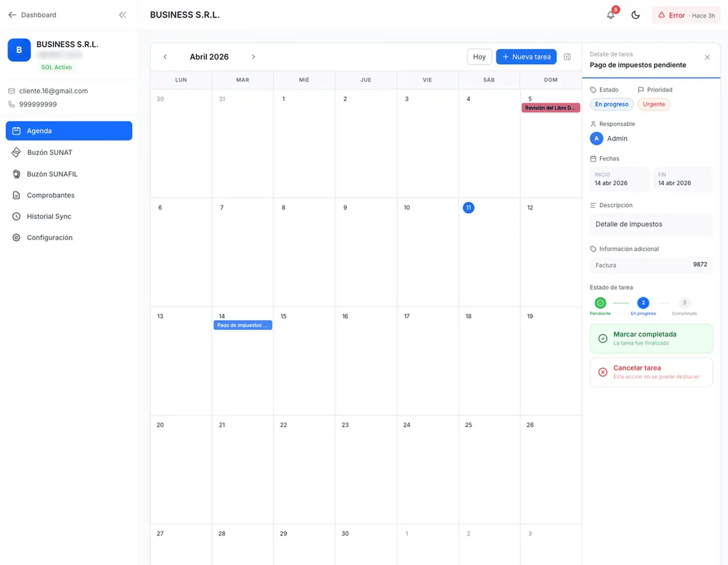
Task: Open Configuración via the gear icon
Action: (16, 237)
